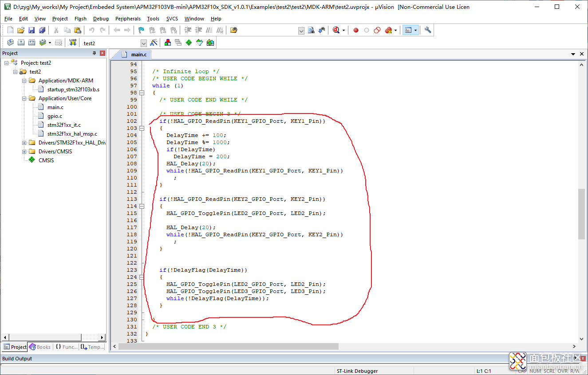Select stm32f1xx_it.c in the project tree

point(64,125)
